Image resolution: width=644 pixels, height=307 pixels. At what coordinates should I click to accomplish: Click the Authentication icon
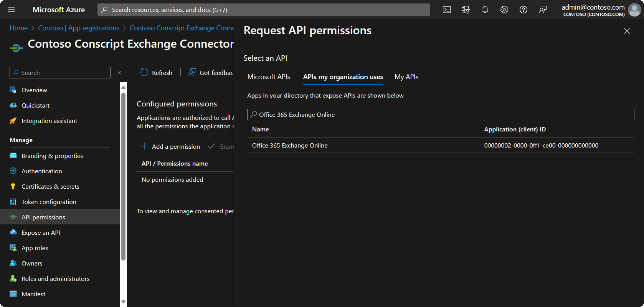pos(13,171)
